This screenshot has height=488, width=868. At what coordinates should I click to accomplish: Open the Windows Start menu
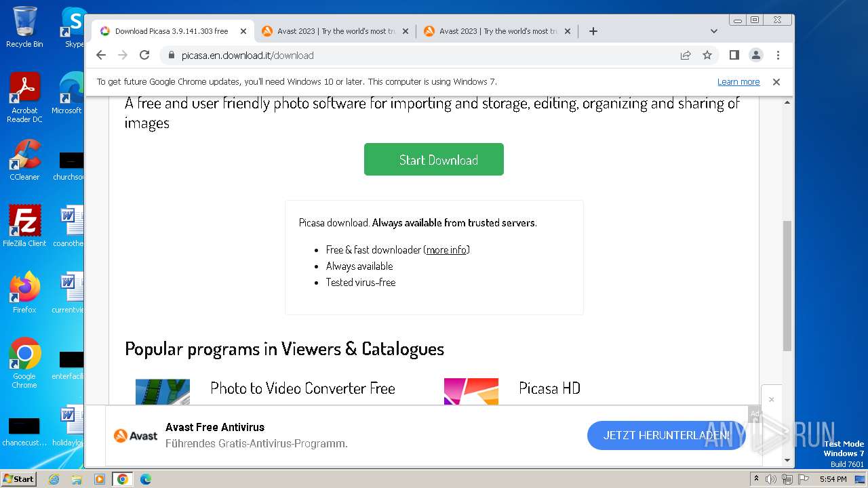click(x=18, y=479)
